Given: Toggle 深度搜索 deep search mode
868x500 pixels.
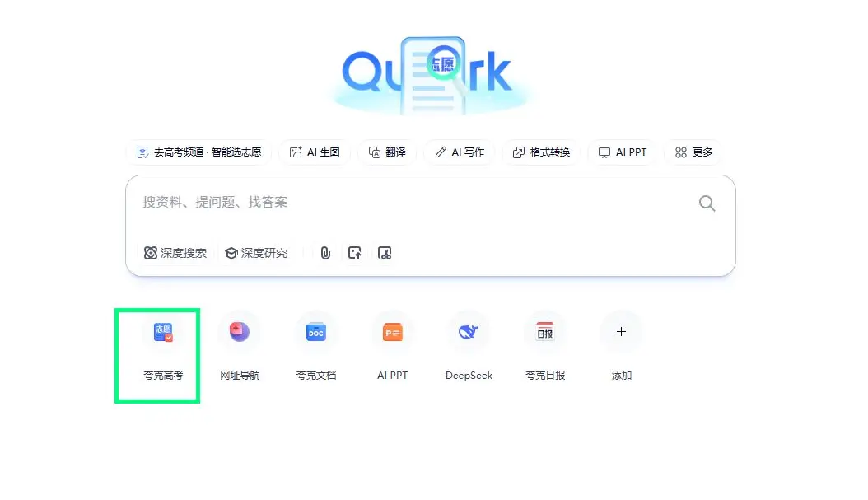Looking at the screenshot, I should click(x=175, y=253).
